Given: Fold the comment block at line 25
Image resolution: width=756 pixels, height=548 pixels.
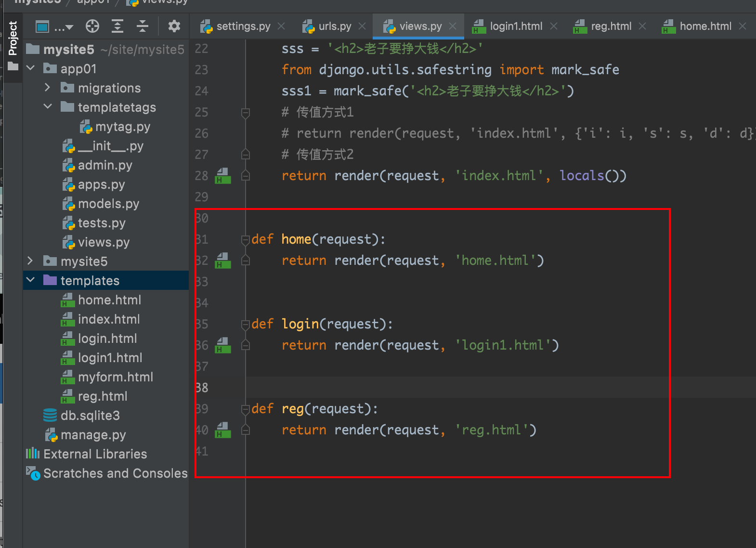Looking at the screenshot, I should 246,113.
